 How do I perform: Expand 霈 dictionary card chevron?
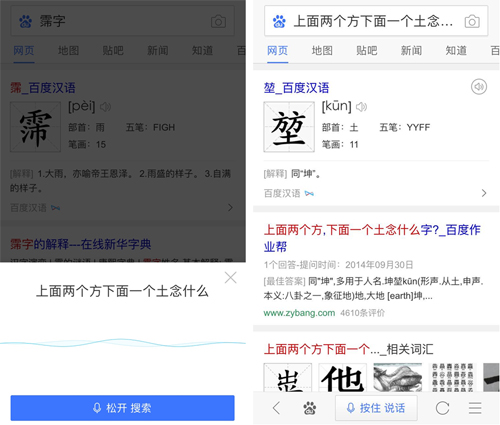[230, 208]
